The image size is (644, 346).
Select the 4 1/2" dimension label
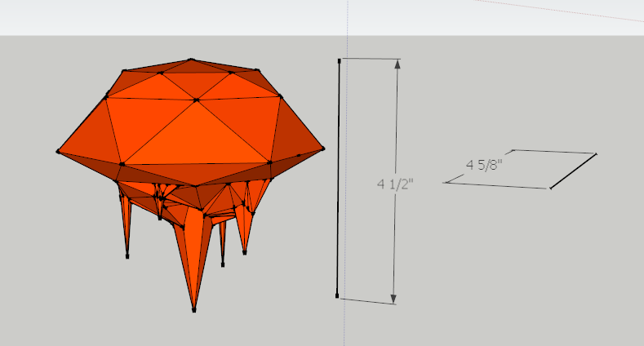coord(395,184)
